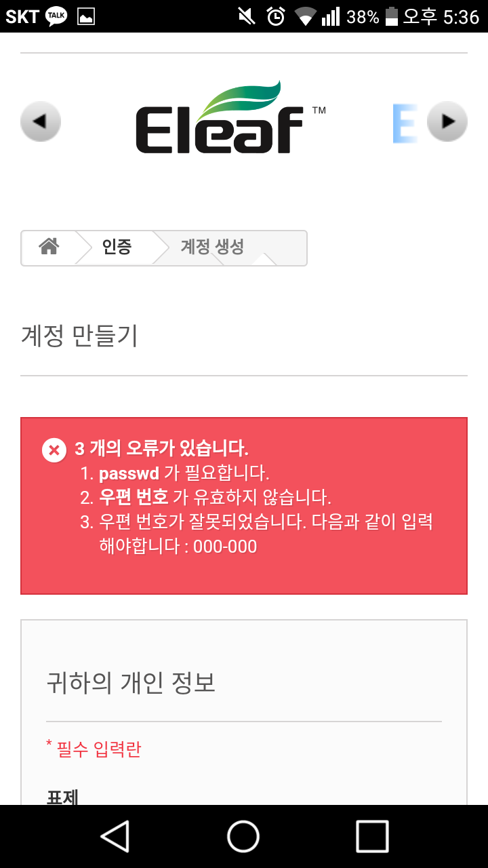488x868 pixels.
Task: Open the 인증 breadcrumb step
Action: (117, 247)
